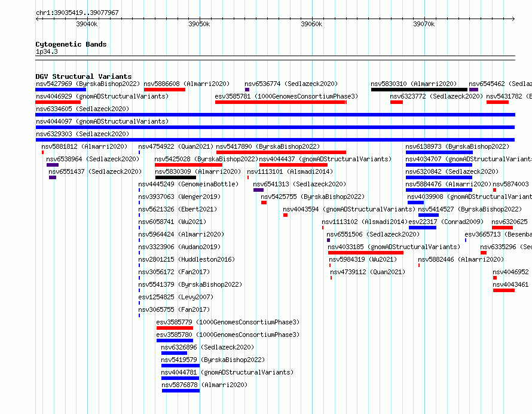Open nsv5830310 (Almarri2020) label
This screenshot has height=414, width=532.
[x=414, y=84]
